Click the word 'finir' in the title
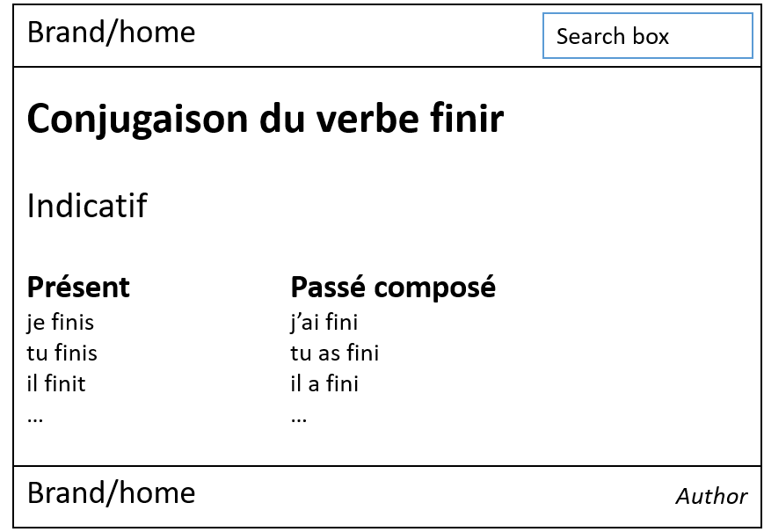Screen dimensions: 764x532 pyautogui.click(x=468, y=120)
